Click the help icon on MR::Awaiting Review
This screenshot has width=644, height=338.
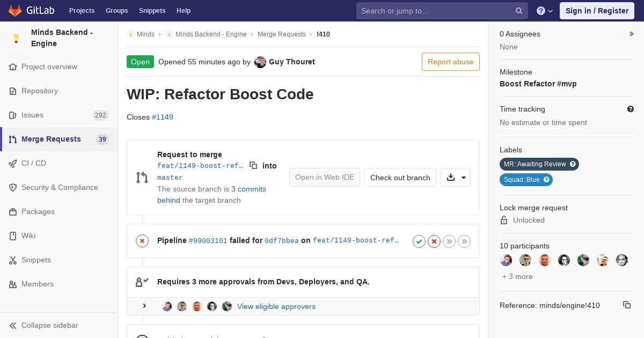(x=573, y=164)
